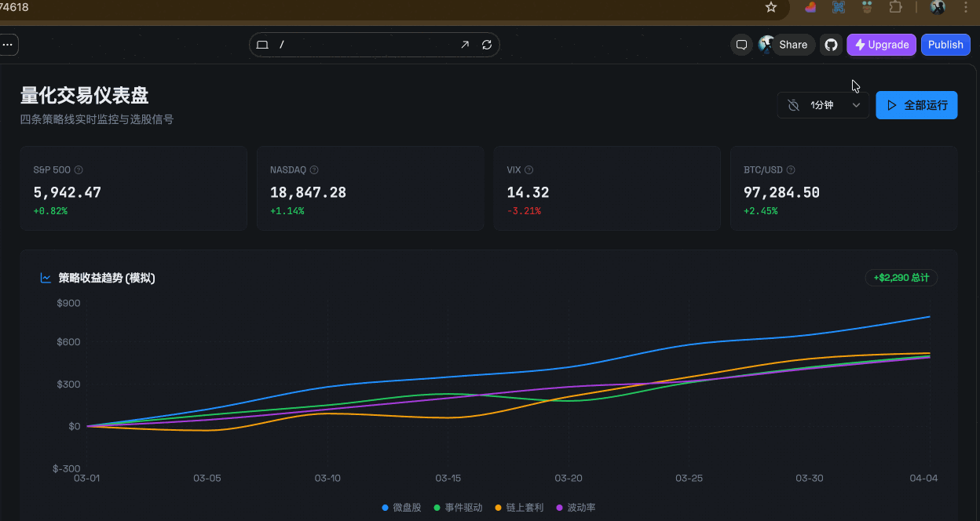This screenshot has width=980, height=521.
Task: Open the Chrome three-dot menu
Action: pyautogui.click(x=964, y=7)
